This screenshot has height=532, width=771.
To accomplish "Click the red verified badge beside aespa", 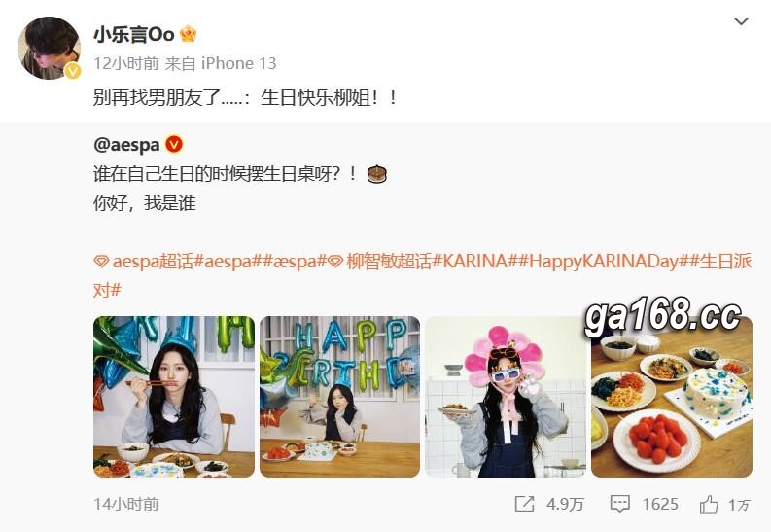I will click(174, 145).
